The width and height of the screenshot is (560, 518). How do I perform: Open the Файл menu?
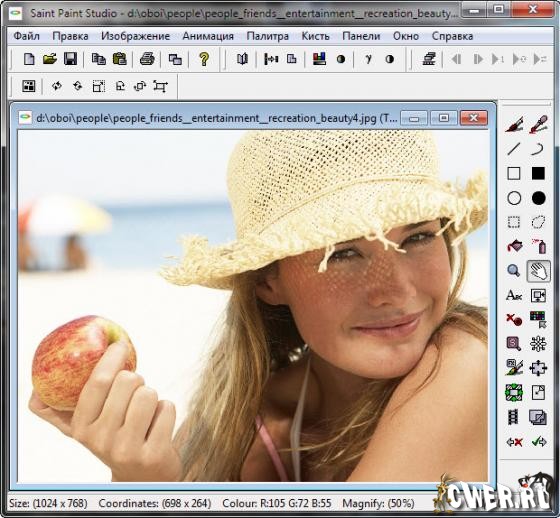[26, 36]
